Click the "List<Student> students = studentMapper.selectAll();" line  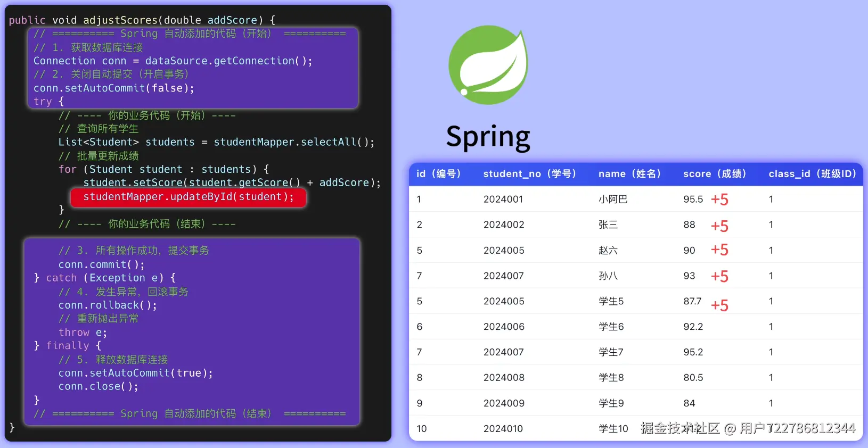point(217,143)
